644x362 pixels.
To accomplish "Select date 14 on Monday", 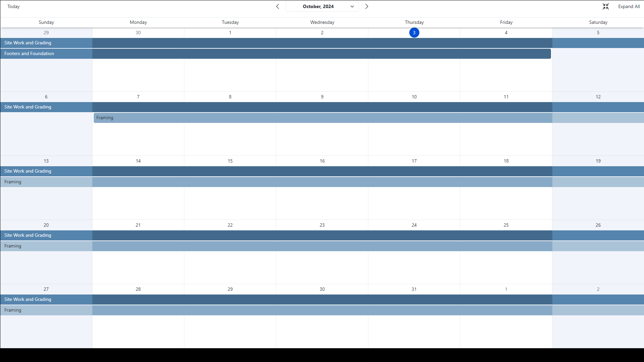I will pos(138,161).
